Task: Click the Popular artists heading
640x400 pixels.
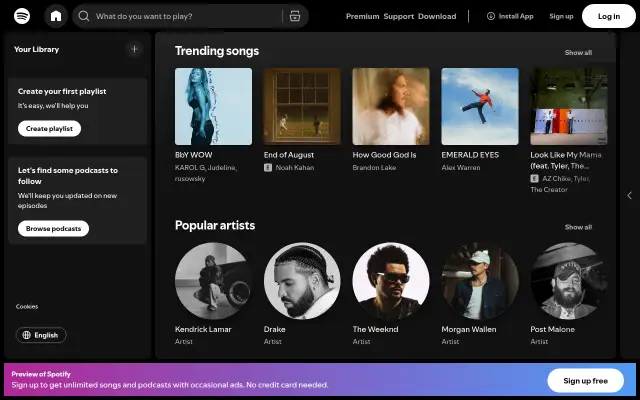Action: click(215, 225)
